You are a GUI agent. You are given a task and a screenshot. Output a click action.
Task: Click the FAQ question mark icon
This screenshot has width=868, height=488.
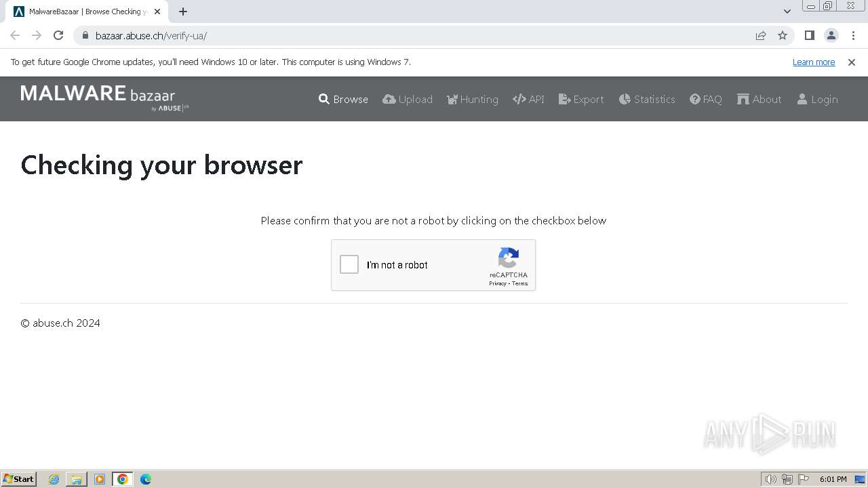click(695, 99)
